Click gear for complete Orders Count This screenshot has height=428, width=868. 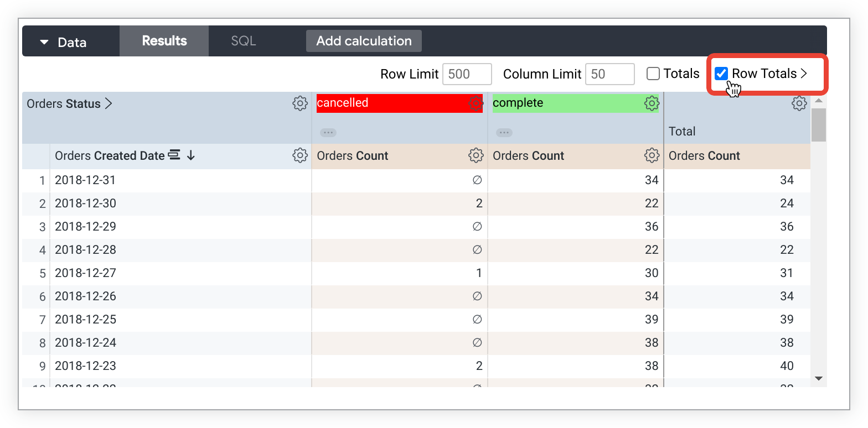pos(652,156)
